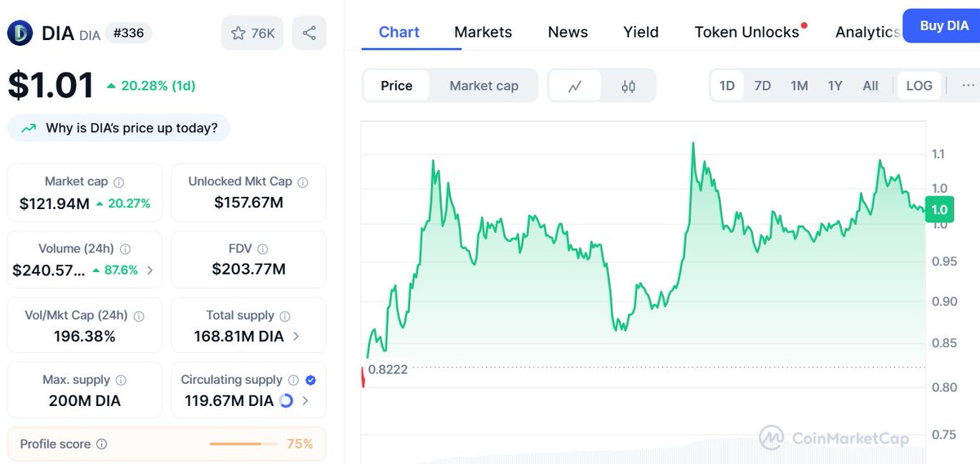Click the $1.01 price value
The width and height of the screenshot is (980, 464).
pyautogui.click(x=51, y=85)
